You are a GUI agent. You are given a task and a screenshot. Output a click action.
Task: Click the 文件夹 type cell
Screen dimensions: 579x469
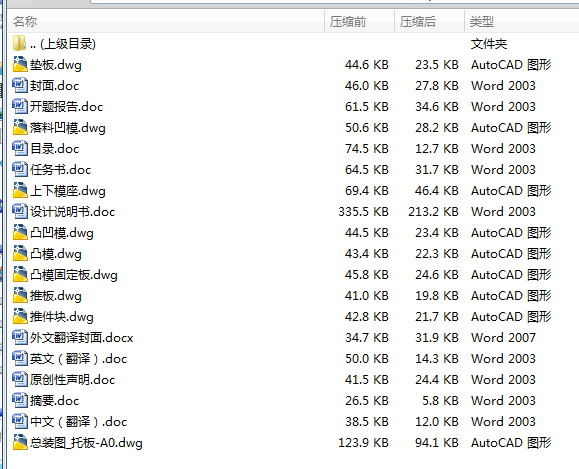click(x=489, y=44)
